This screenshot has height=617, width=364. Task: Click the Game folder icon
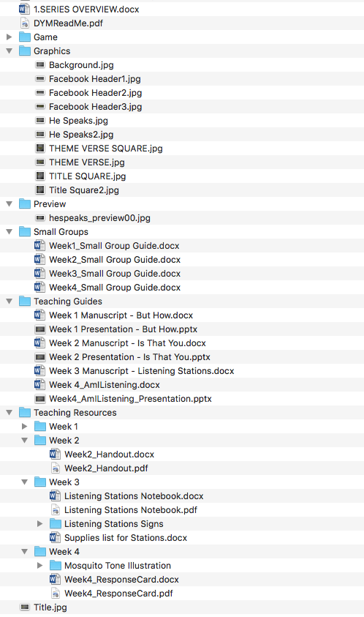[x=25, y=37]
